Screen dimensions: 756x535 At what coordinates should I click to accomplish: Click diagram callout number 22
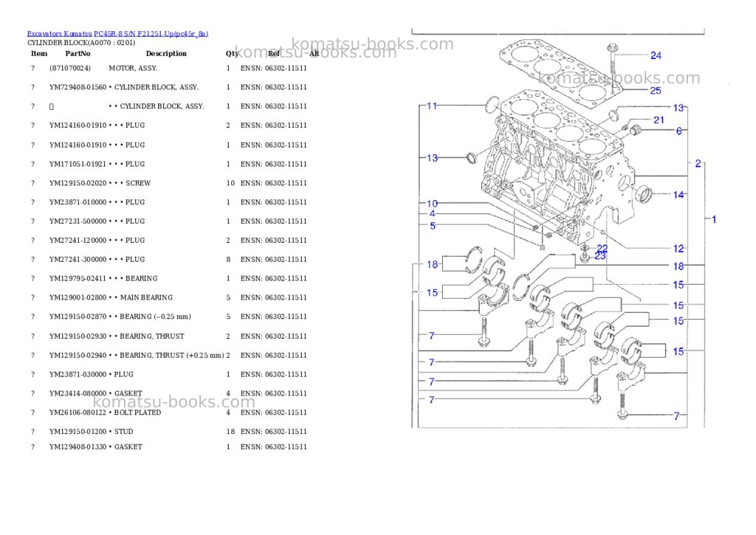[x=602, y=248]
